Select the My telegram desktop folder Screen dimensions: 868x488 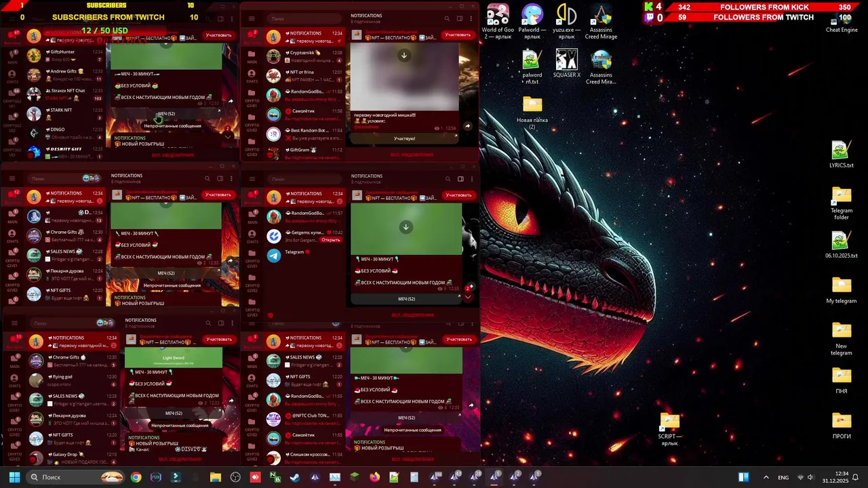point(841,290)
